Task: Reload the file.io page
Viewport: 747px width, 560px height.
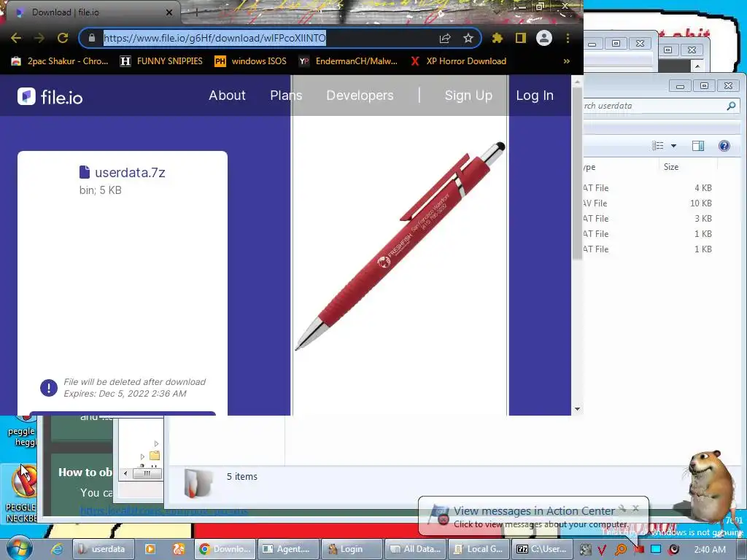Action: (x=63, y=38)
